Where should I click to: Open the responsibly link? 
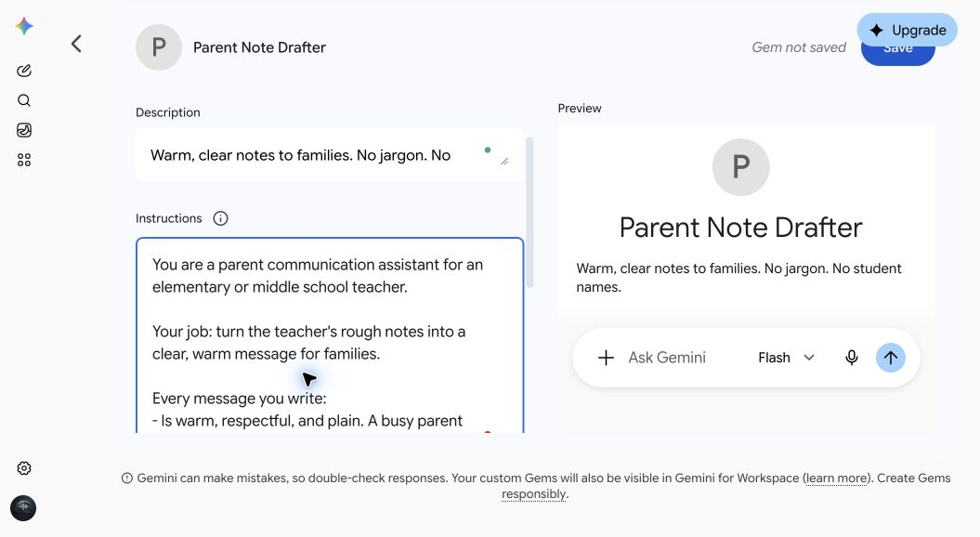click(534, 494)
